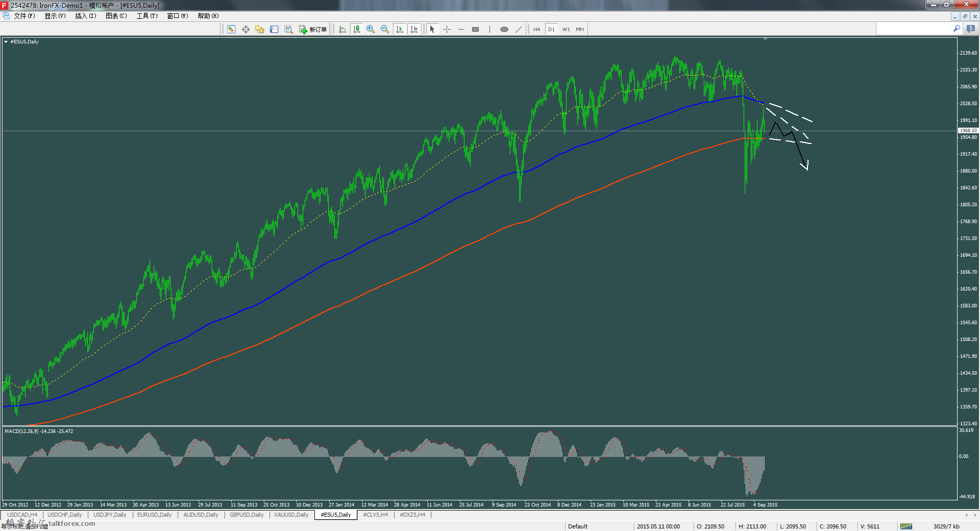980x531 pixels.
Task: Open the chat notification icon
Action: (971, 29)
